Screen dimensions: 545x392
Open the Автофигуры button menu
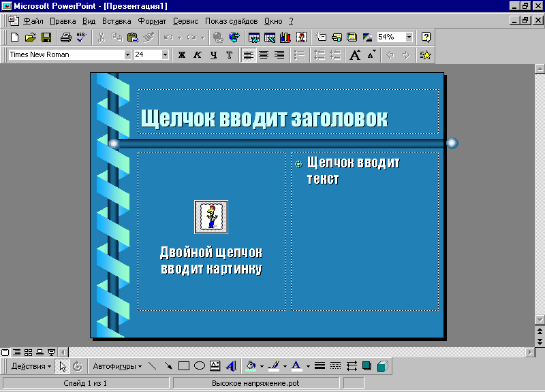click(x=117, y=366)
